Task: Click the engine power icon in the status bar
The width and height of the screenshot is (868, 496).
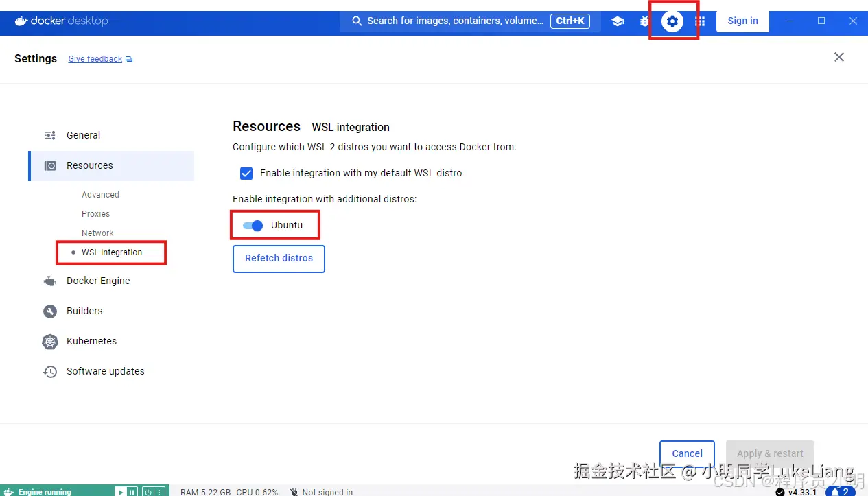Action: tap(147, 492)
